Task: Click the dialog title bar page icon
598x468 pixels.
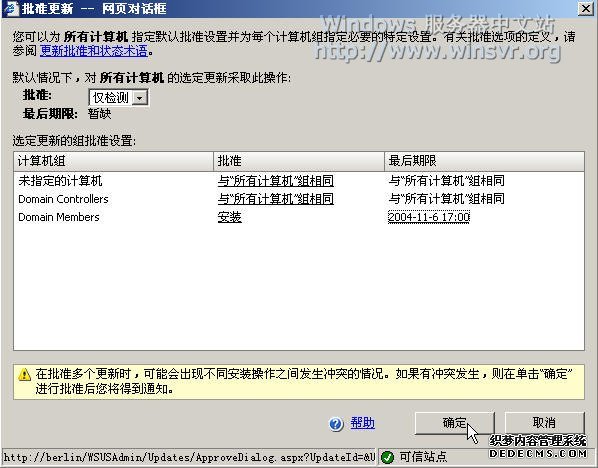Action: (x=11, y=8)
